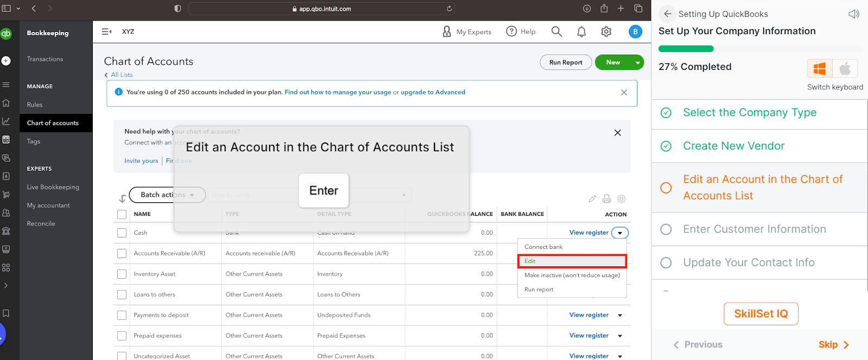Open the apps grid icon in rail
Image resolution: width=868 pixels, height=360 pixels.
[x=6, y=267]
